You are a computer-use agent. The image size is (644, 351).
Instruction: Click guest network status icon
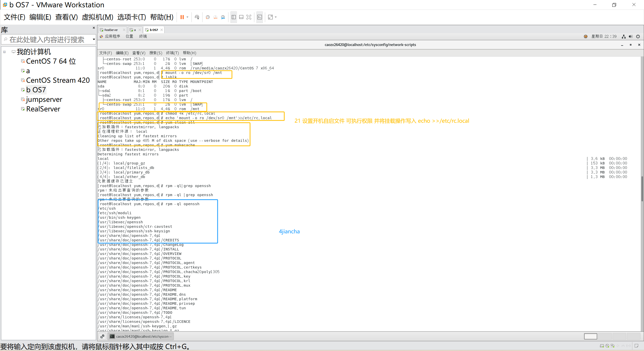tap(624, 36)
